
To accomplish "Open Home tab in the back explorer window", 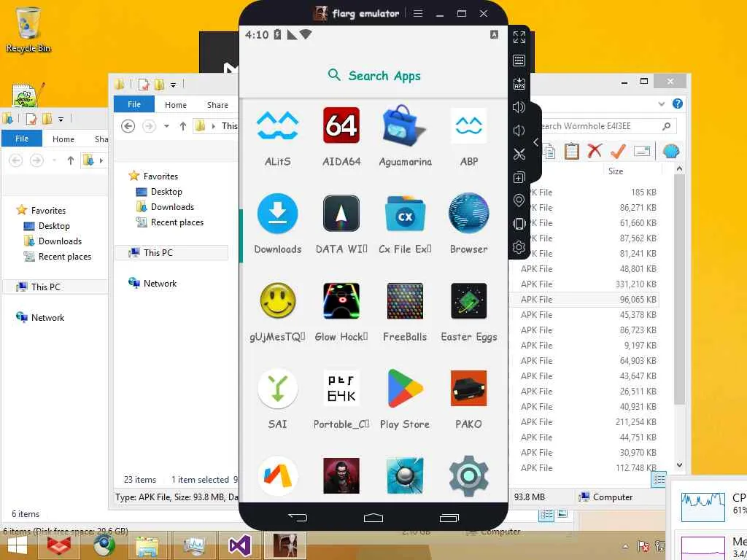I will click(63, 139).
